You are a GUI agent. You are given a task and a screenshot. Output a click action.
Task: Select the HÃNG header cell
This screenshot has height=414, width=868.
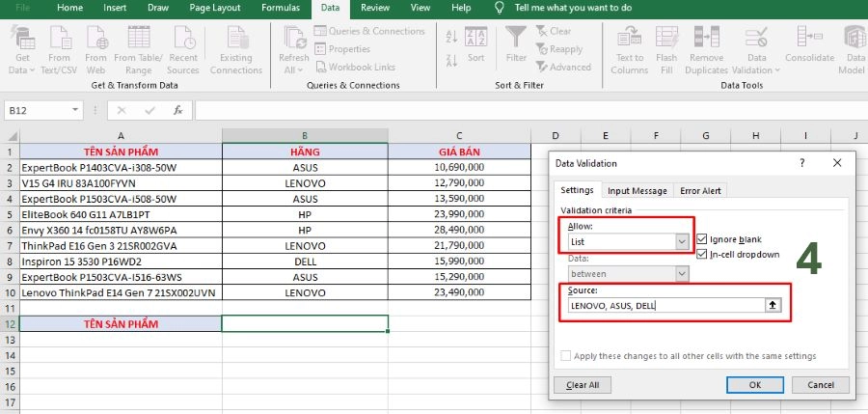[x=305, y=152]
